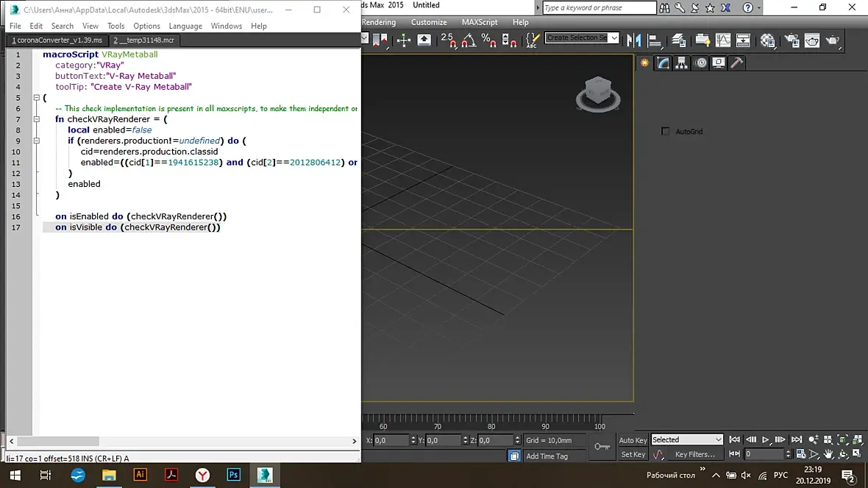Open the Selected key filter dropdown
This screenshot has width=868, height=488.
tap(718, 440)
